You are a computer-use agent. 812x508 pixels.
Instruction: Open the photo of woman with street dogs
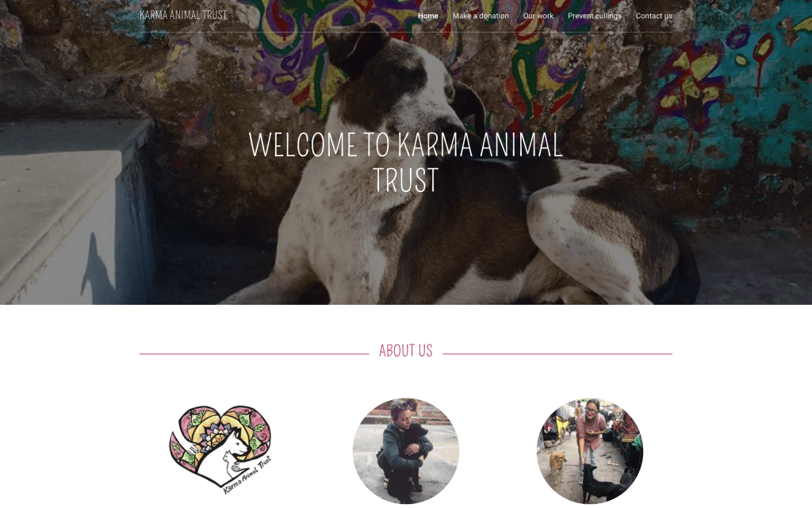590,451
